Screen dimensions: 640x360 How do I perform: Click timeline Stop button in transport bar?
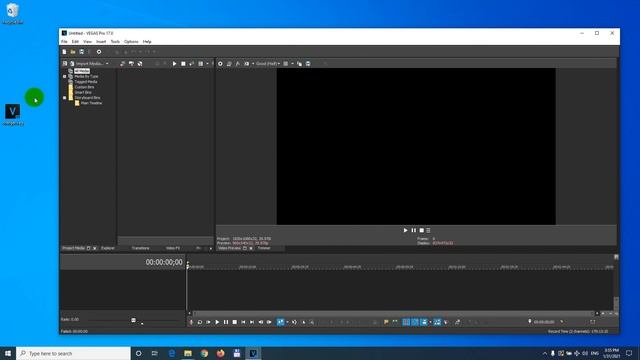(235, 322)
